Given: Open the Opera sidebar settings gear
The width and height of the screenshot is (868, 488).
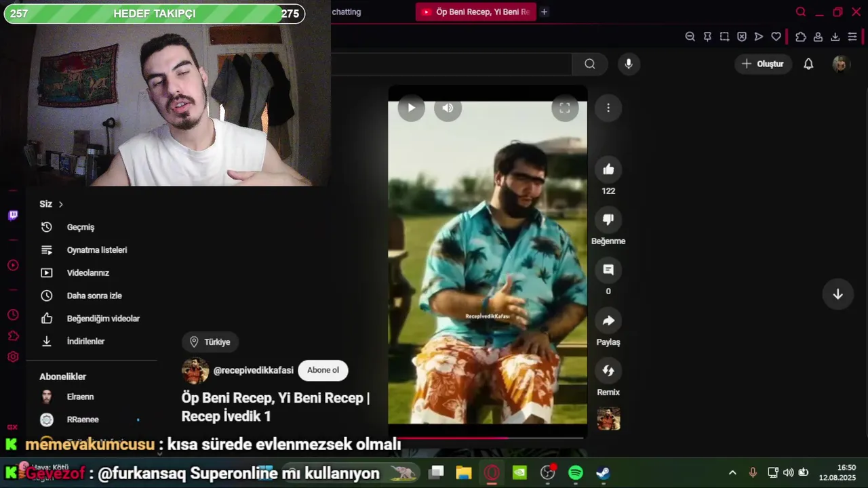Looking at the screenshot, I should (13, 357).
